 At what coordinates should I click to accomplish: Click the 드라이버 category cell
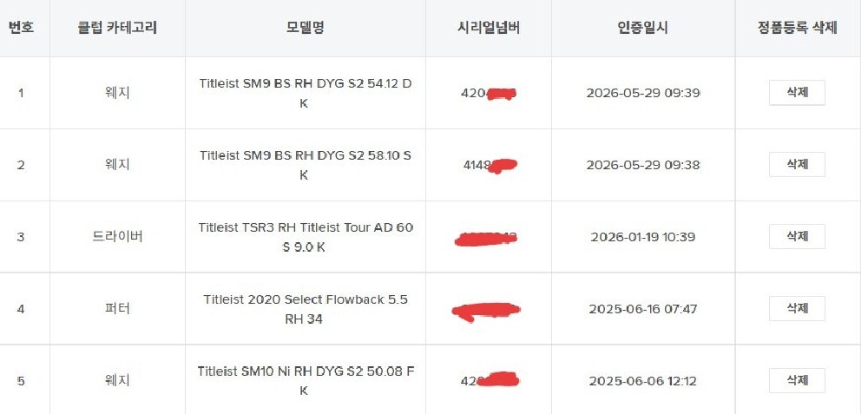(x=117, y=237)
